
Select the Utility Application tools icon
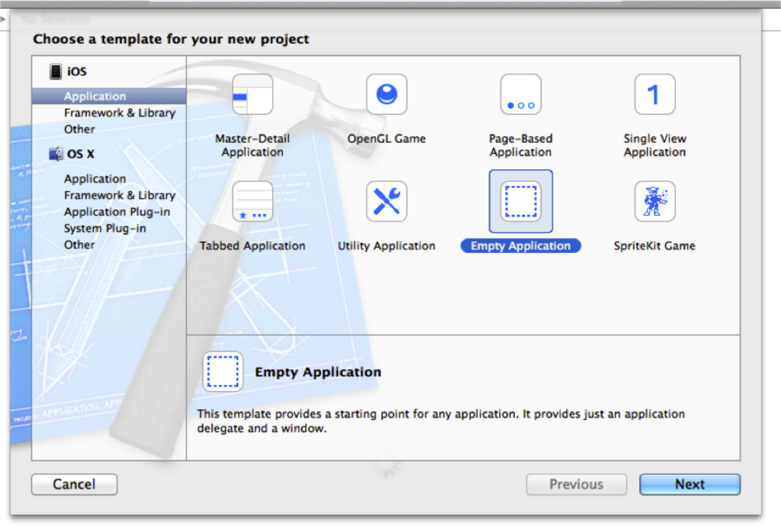pos(386,201)
